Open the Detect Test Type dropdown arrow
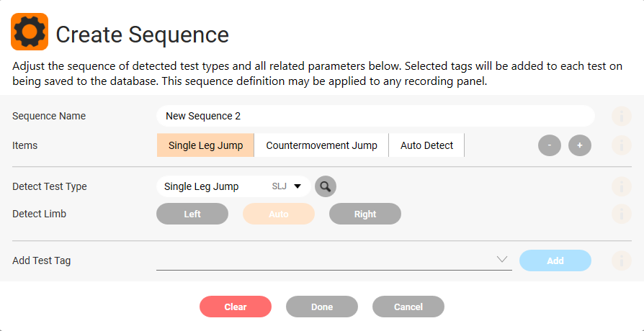The height and width of the screenshot is (331, 644). [x=298, y=186]
